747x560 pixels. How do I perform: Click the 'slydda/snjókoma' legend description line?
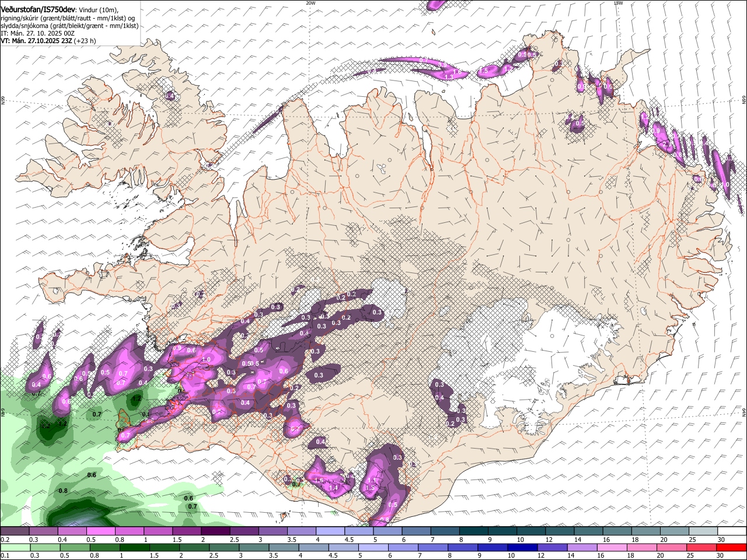(69, 26)
